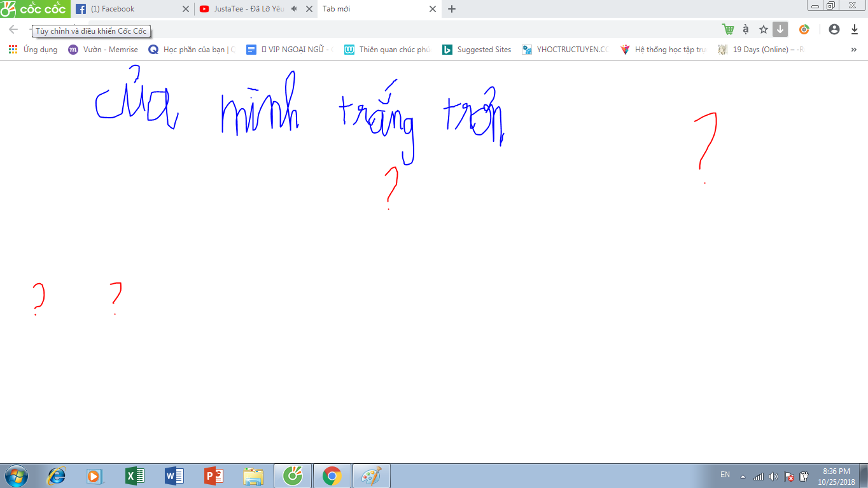
Task: Open the orange circular extension icon
Action: (804, 29)
